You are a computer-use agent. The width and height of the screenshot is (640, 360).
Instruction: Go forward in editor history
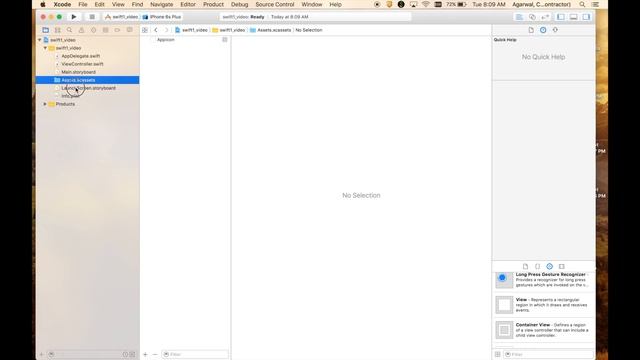coord(166,30)
